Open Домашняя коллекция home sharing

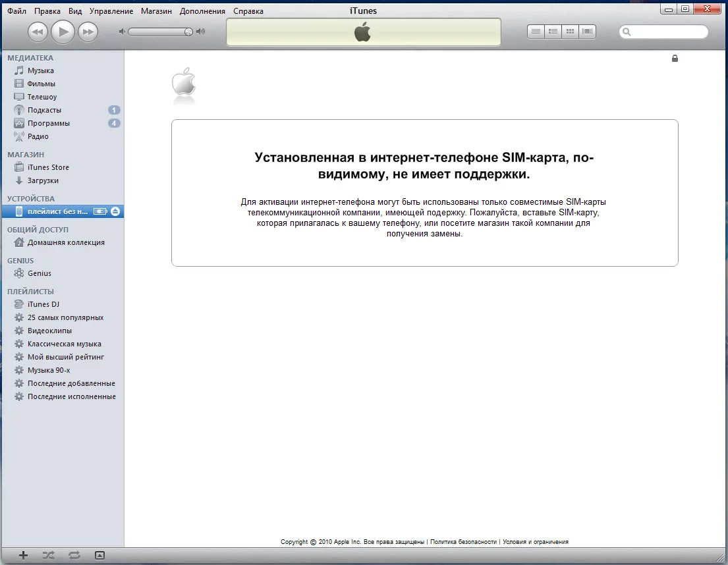pyautogui.click(x=63, y=242)
